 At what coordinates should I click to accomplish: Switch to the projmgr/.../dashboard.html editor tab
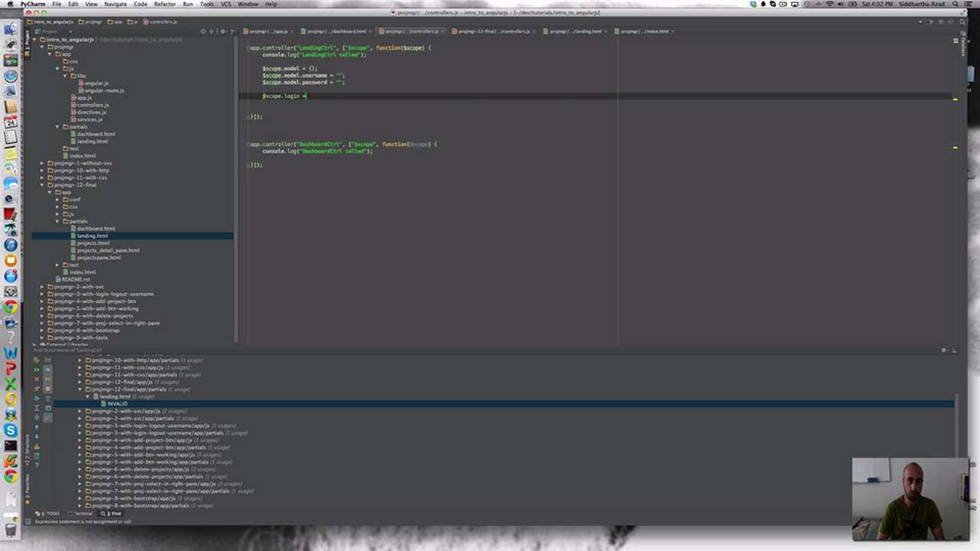coord(337,31)
